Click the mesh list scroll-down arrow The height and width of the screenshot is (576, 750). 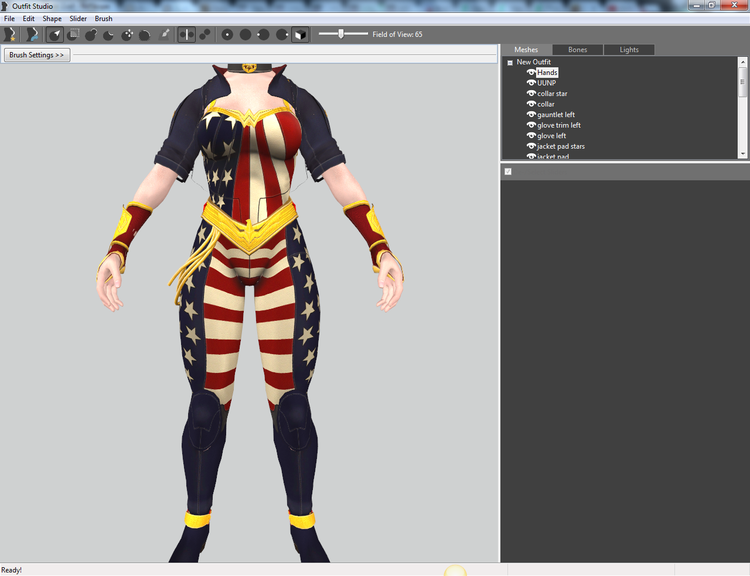(742, 154)
